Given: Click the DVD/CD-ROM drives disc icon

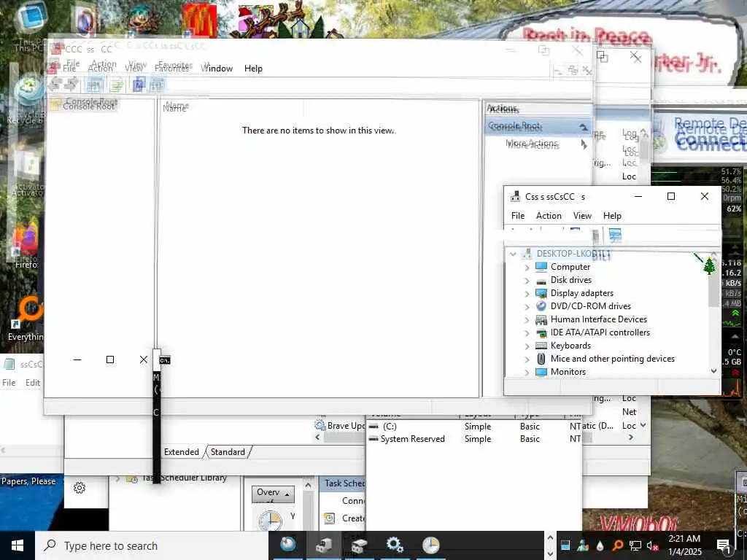Looking at the screenshot, I should point(541,306).
